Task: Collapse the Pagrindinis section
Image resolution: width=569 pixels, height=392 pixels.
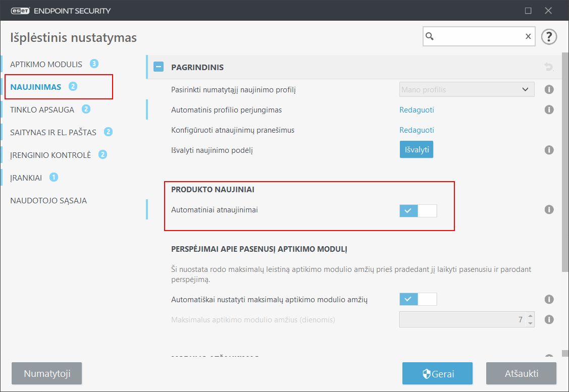Action: tap(159, 67)
